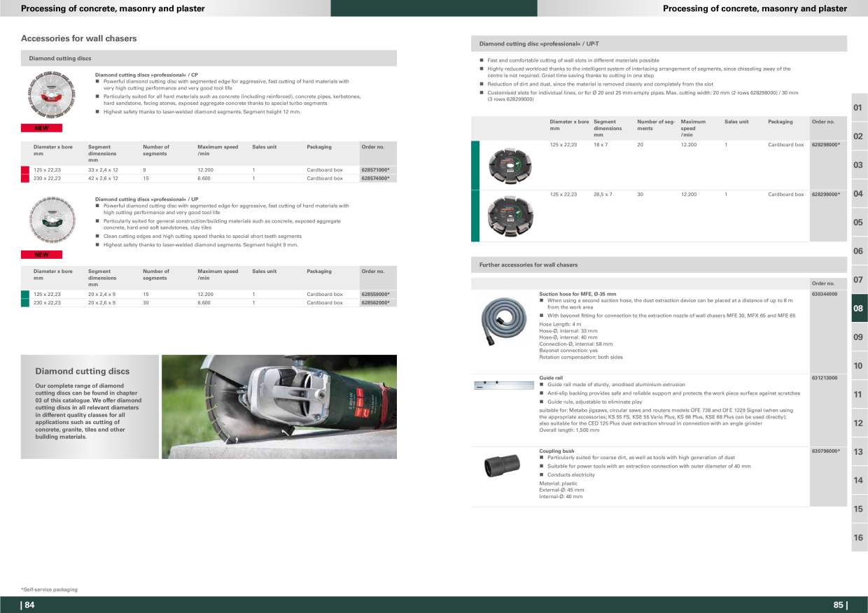
Task: Click the coupling bush product image
Action: point(500,465)
